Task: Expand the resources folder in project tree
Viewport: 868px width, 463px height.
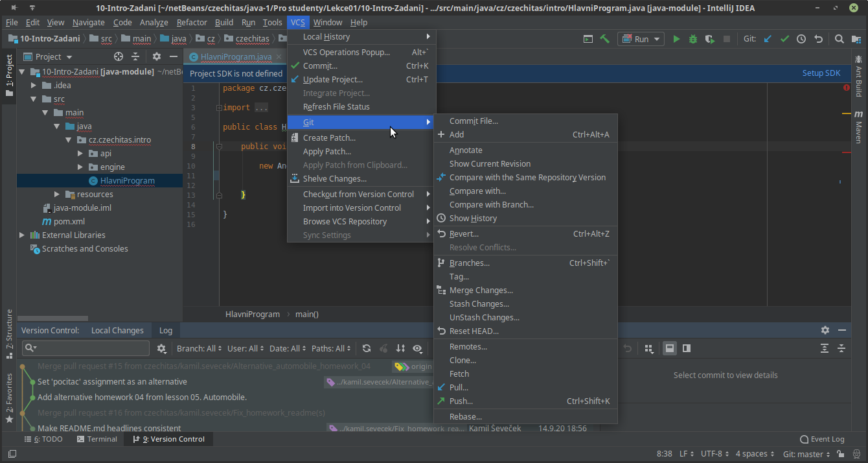Action: pos(57,194)
